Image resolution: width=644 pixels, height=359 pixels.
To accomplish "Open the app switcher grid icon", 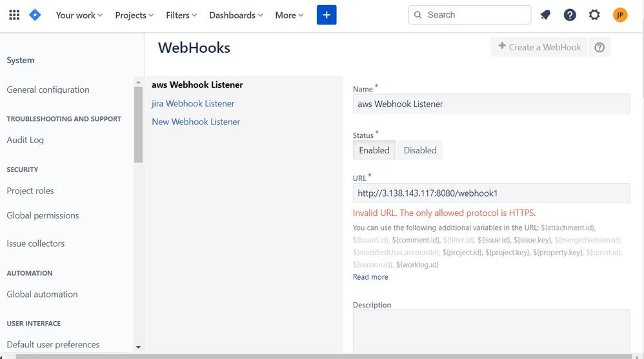I will pyautogui.click(x=14, y=15).
